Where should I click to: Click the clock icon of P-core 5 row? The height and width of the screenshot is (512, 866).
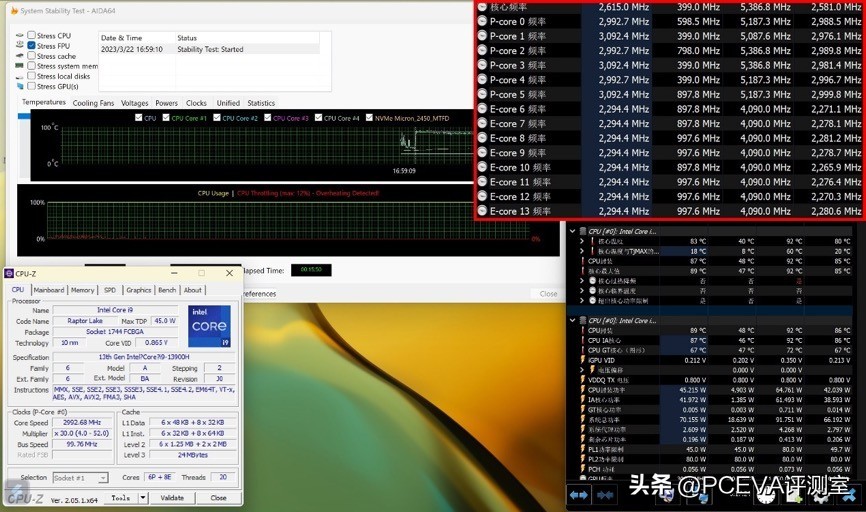(x=482, y=94)
